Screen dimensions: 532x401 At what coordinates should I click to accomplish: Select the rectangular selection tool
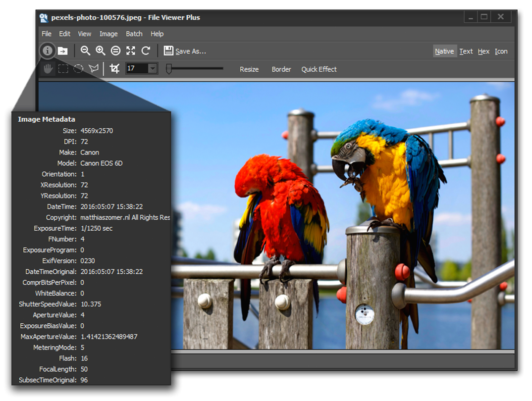63,69
